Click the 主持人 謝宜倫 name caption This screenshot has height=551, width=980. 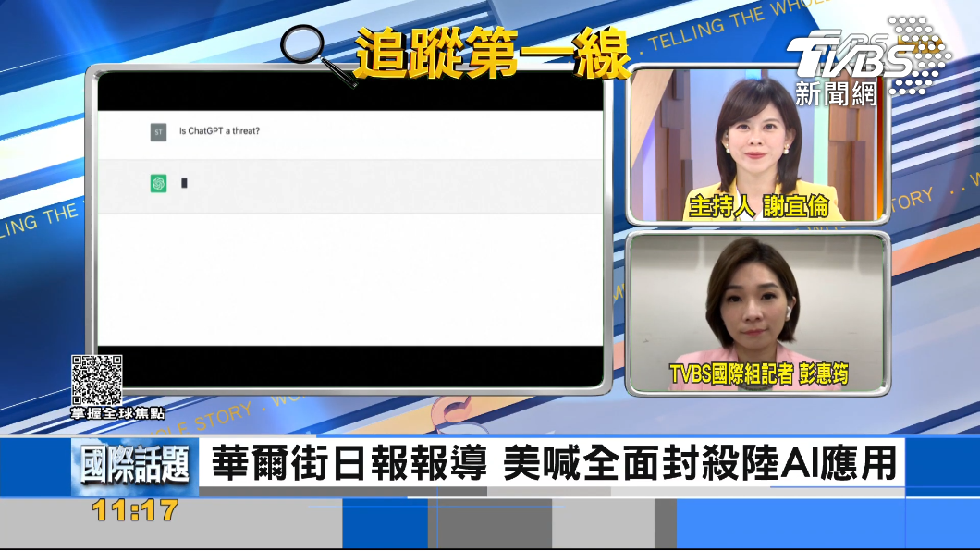click(x=759, y=206)
